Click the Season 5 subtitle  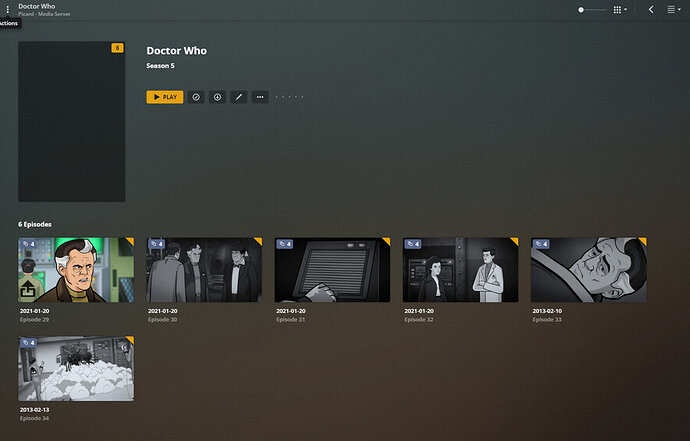coord(160,66)
